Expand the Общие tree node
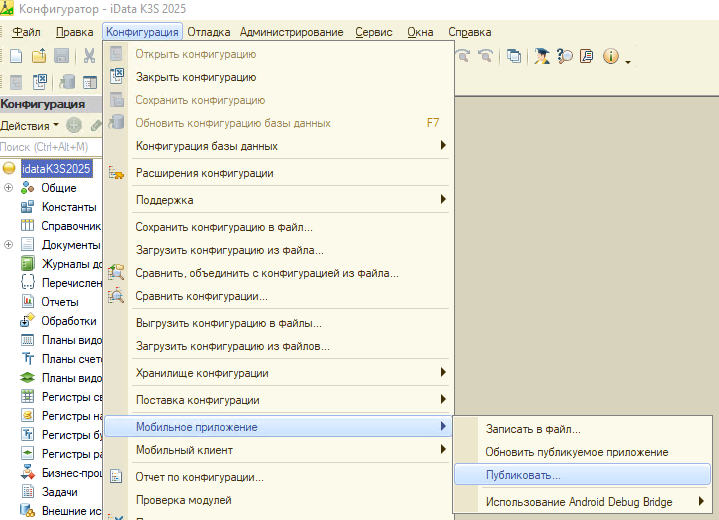This screenshot has width=719, height=520. pyautogui.click(x=8, y=188)
